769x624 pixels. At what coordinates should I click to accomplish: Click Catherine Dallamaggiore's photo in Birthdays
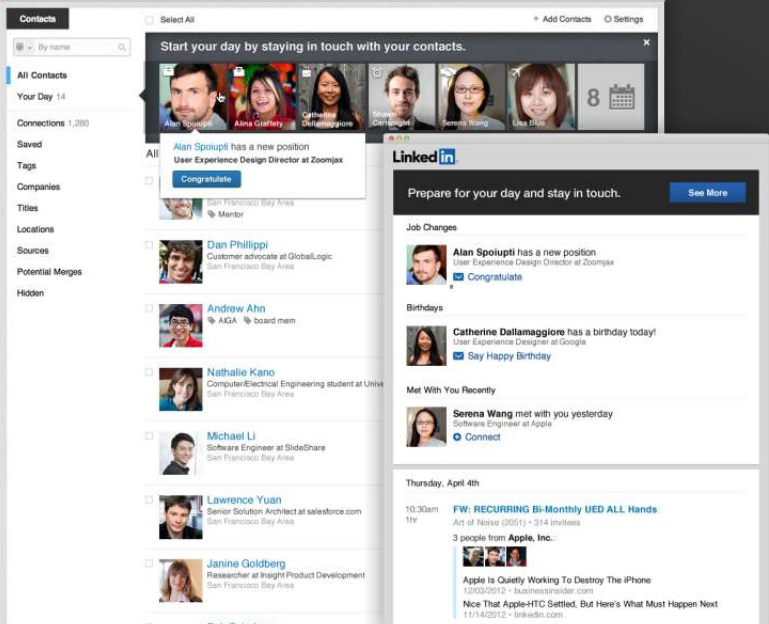pos(426,346)
